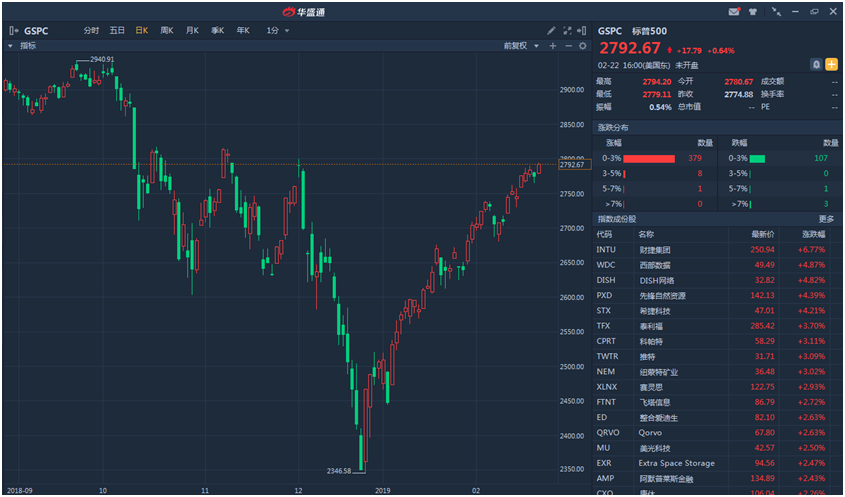This screenshot has width=845, height=497.
Task: Open the messages envelope icon
Action: coord(735,11)
